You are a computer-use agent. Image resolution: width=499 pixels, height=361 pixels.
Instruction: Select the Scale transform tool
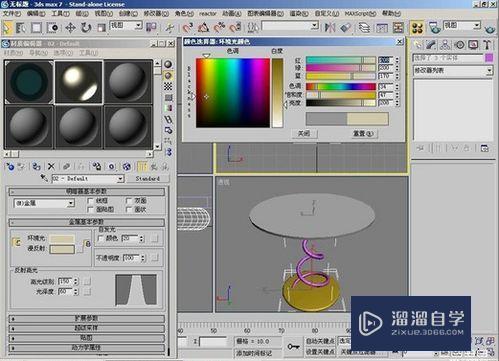[101, 28]
